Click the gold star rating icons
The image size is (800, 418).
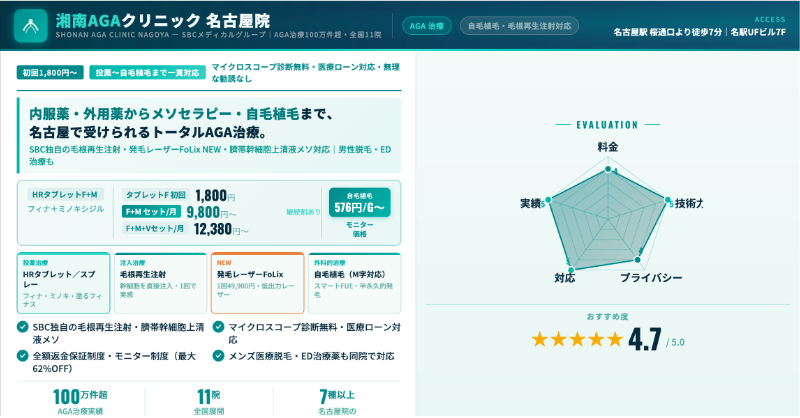click(x=576, y=339)
